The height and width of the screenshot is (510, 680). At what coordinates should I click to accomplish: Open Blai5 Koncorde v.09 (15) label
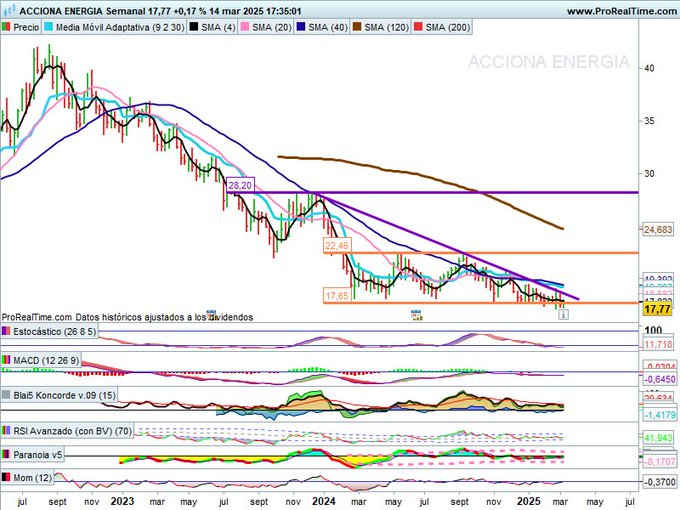pos(65,395)
